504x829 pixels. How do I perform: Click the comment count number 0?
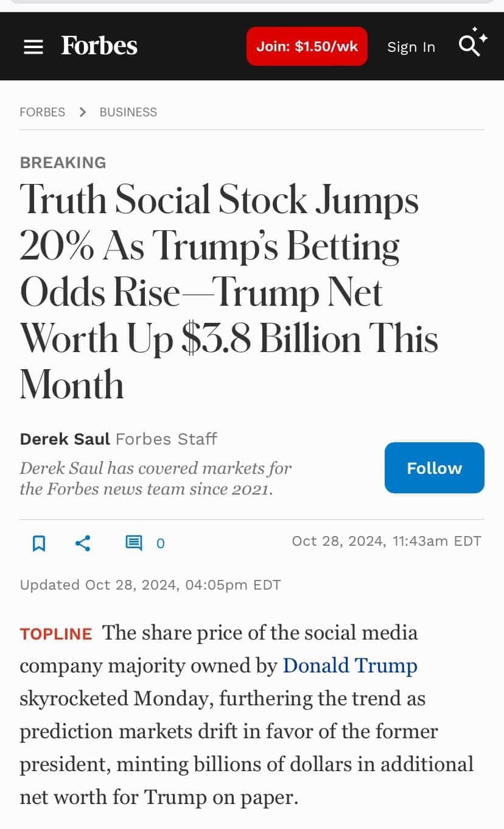[161, 543]
